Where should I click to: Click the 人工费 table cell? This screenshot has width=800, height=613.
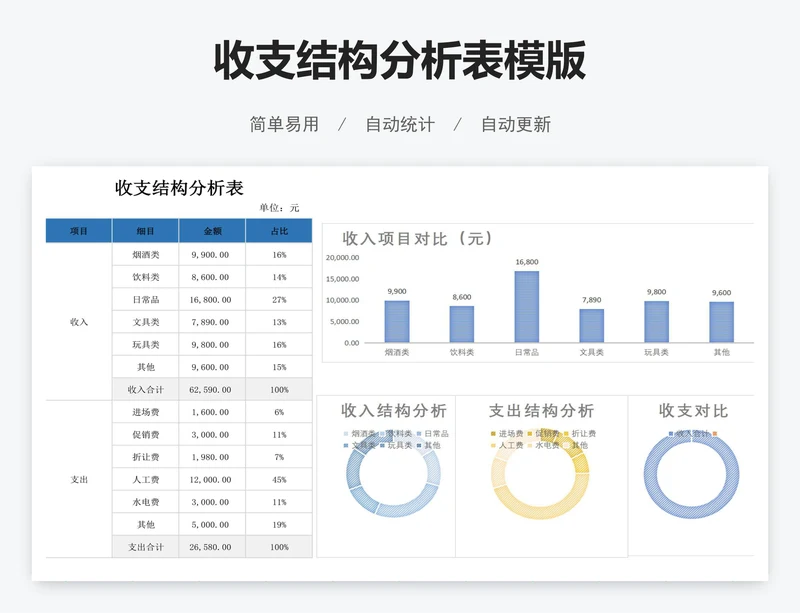(x=145, y=479)
